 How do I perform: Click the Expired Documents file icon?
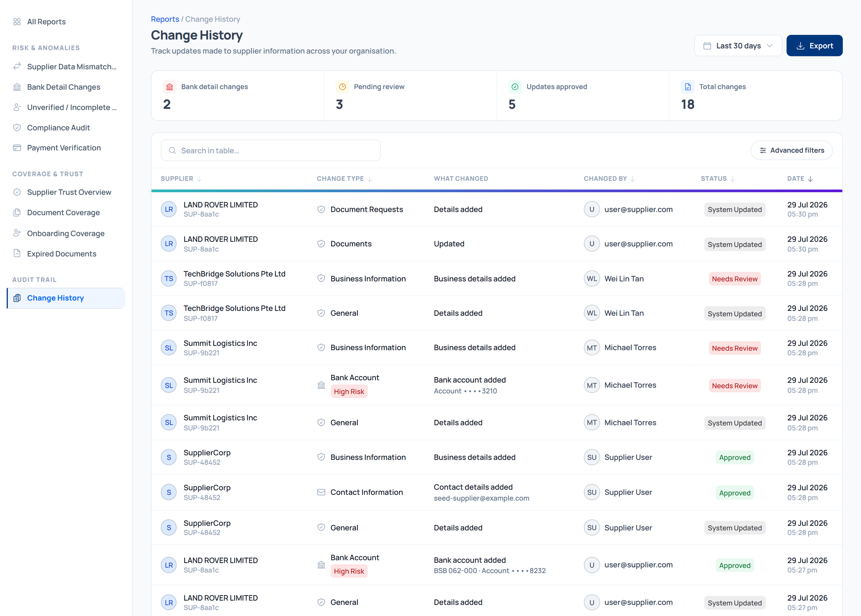pyautogui.click(x=17, y=253)
